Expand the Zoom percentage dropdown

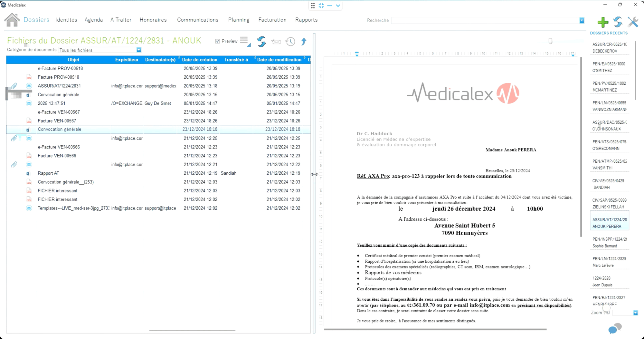click(635, 313)
